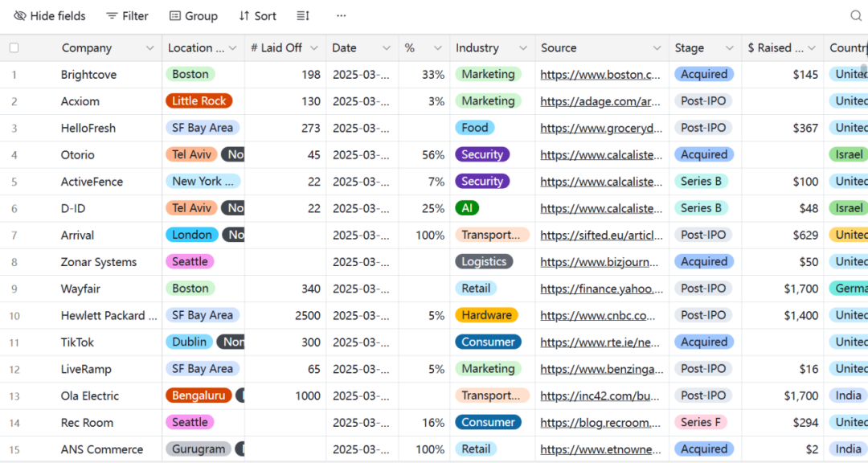This screenshot has width=868, height=463.
Task: Open the rte.ie source link for TikTok
Action: pyautogui.click(x=600, y=342)
